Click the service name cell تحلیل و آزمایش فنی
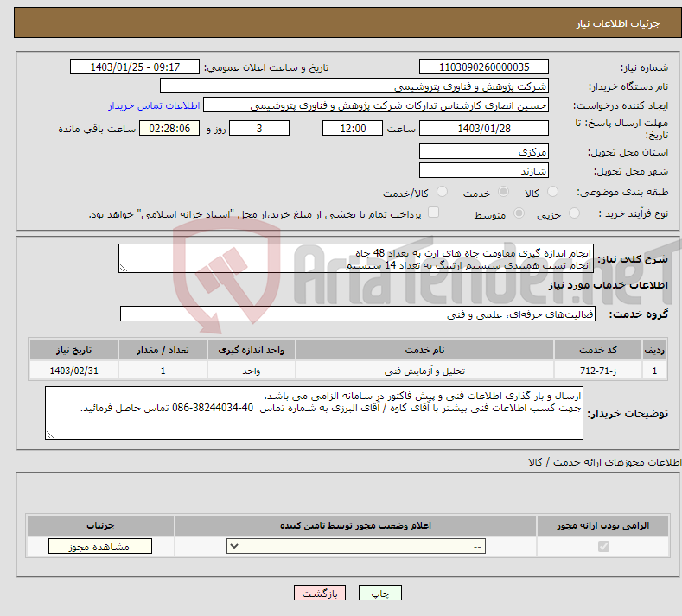 pos(424,371)
